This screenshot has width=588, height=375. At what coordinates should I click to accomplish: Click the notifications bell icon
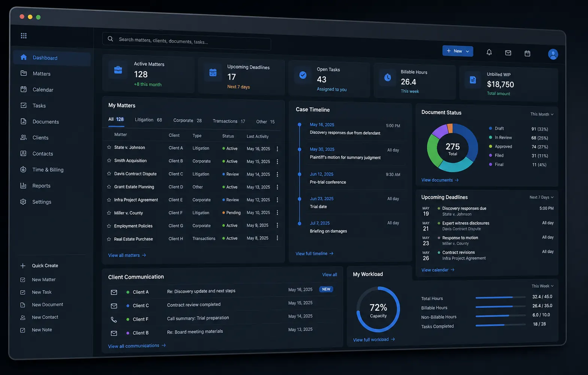click(x=489, y=52)
